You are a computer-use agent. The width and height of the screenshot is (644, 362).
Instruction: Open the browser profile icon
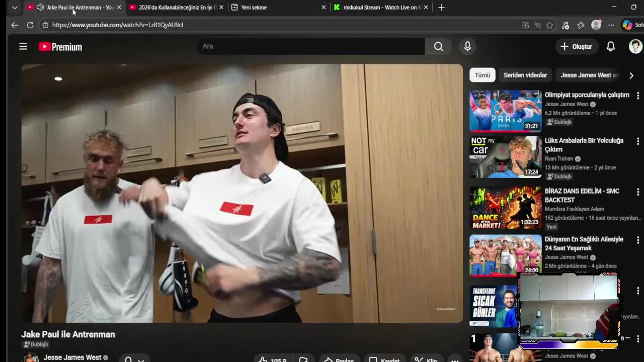596,25
